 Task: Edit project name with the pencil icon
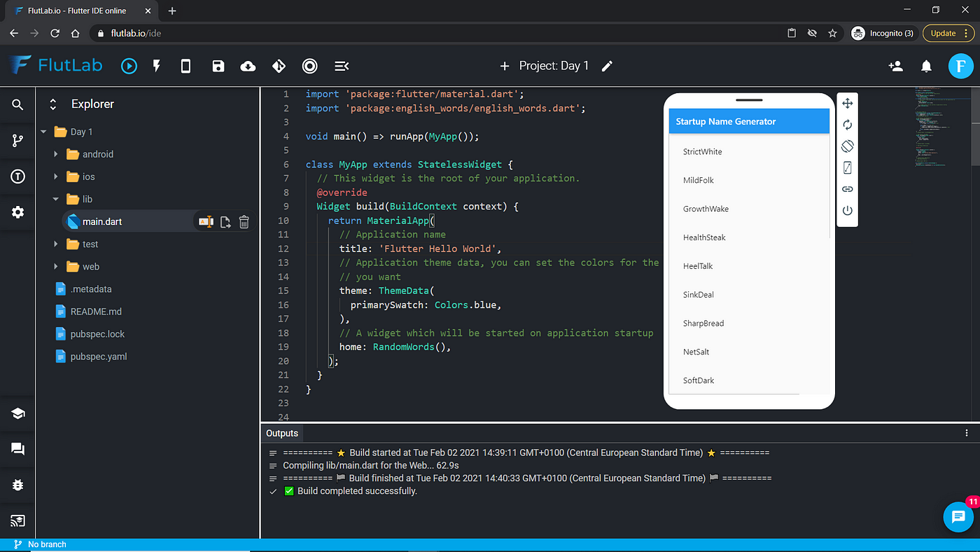click(607, 66)
